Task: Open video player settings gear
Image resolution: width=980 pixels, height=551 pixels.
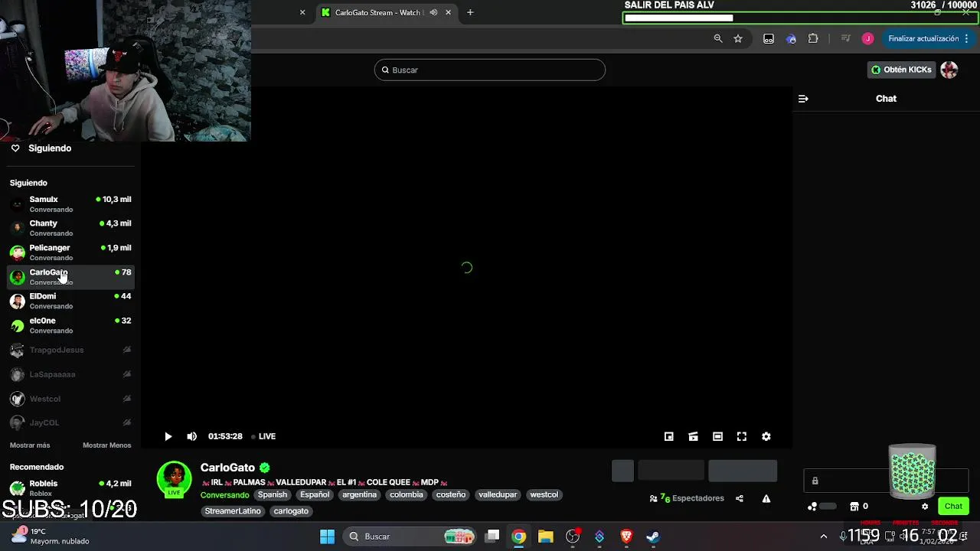Action: coord(766,436)
